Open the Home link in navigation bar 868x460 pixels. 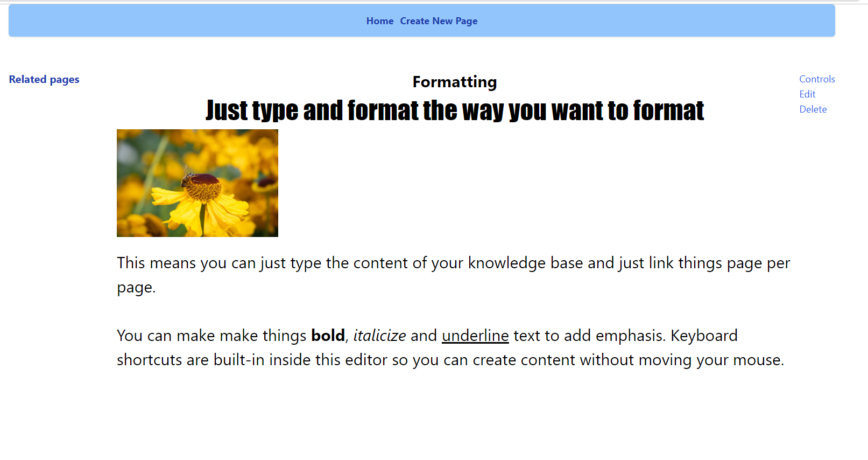coord(379,21)
